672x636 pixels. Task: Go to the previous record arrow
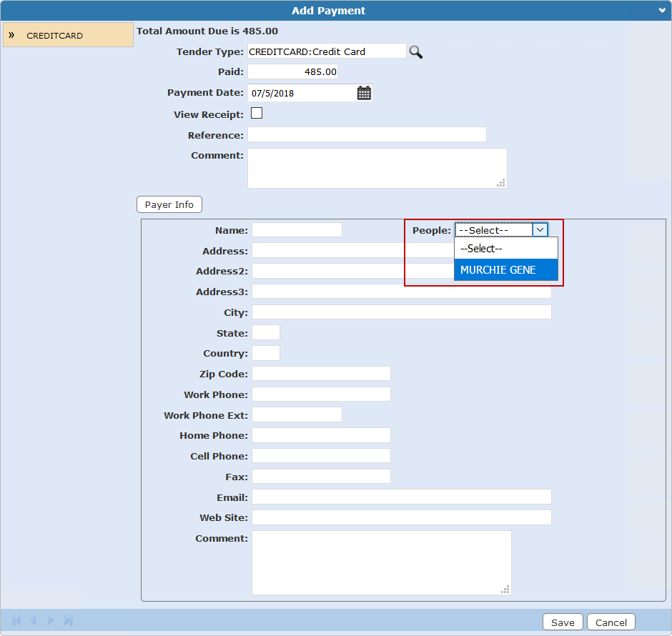point(33,620)
